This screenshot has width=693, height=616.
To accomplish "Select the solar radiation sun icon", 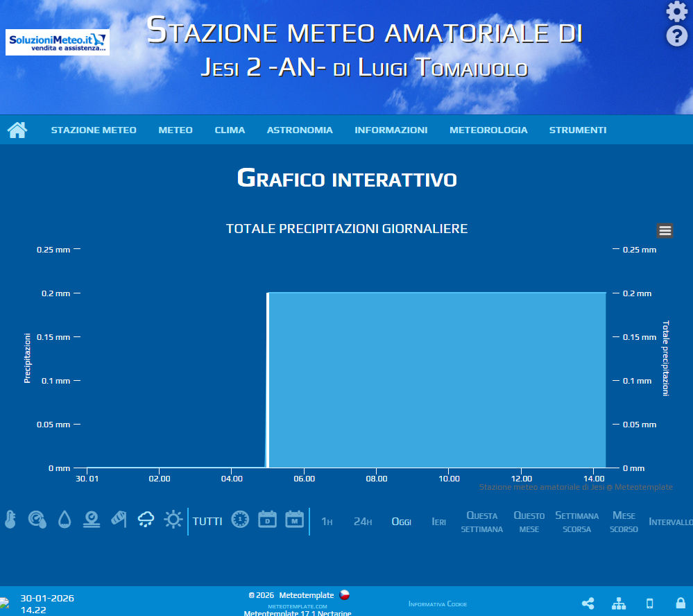I will click(173, 520).
